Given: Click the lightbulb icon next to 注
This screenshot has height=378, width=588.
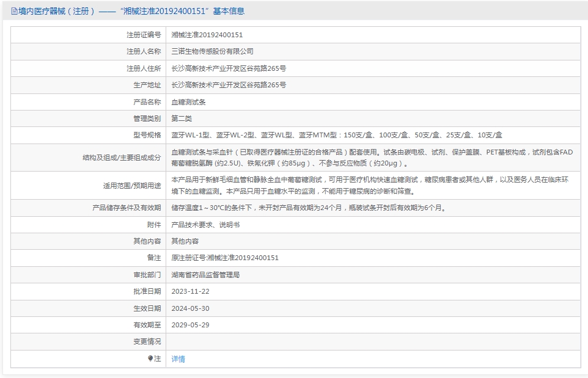Looking at the screenshot, I should (x=150, y=358).
